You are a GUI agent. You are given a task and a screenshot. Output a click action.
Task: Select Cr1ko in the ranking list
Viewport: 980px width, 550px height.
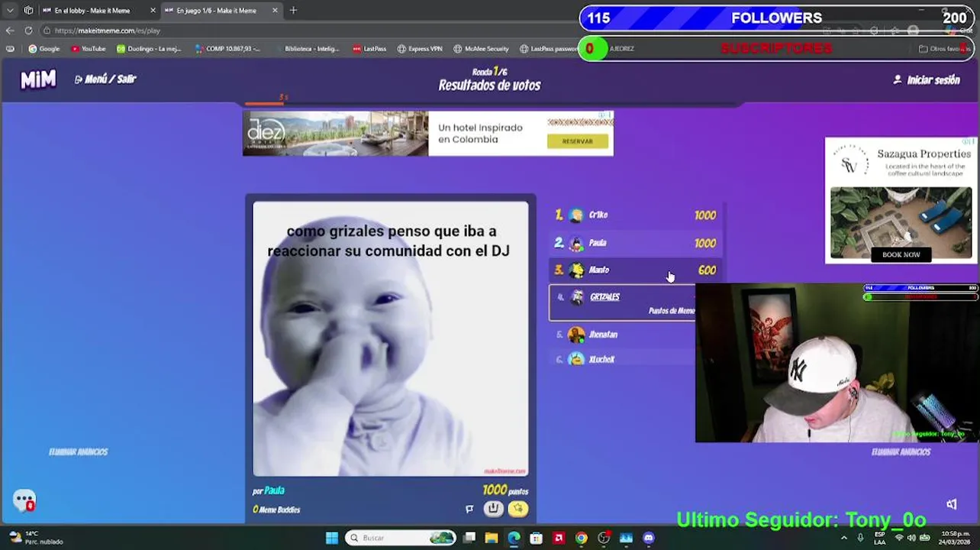(x=636, y=215)
